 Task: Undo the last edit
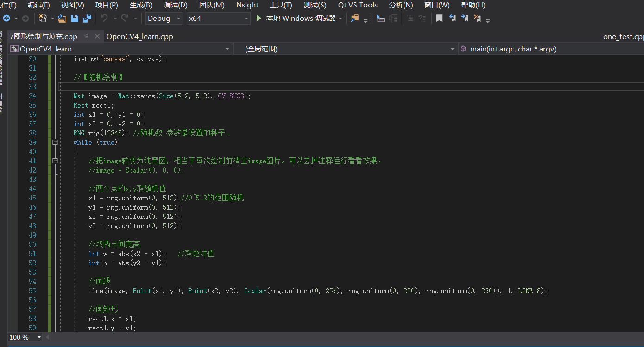point(104,18)
